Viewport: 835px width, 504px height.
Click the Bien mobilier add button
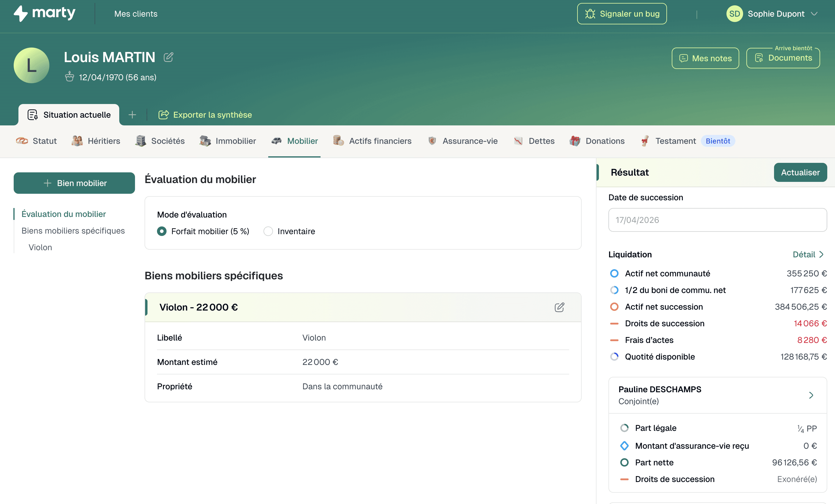[x=74, y=183]
